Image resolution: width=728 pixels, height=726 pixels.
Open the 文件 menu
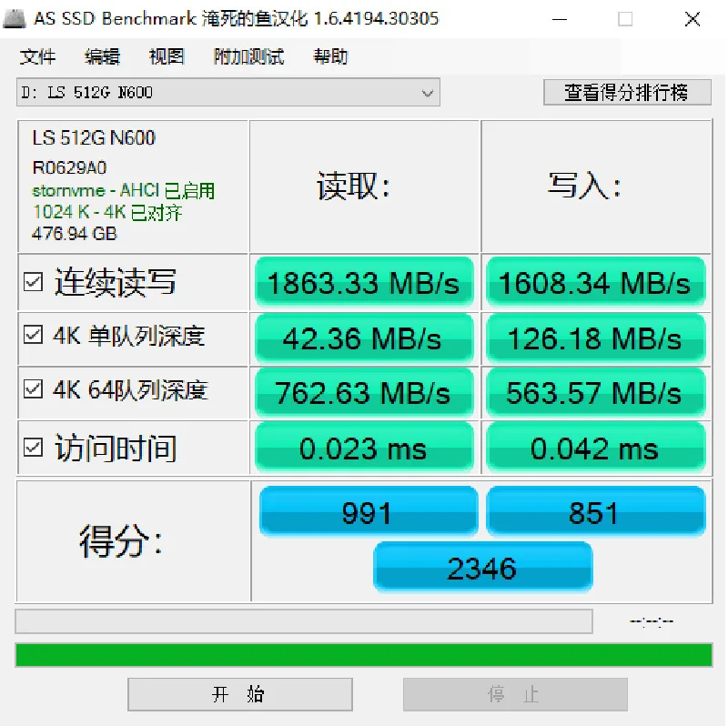point(37,56)
